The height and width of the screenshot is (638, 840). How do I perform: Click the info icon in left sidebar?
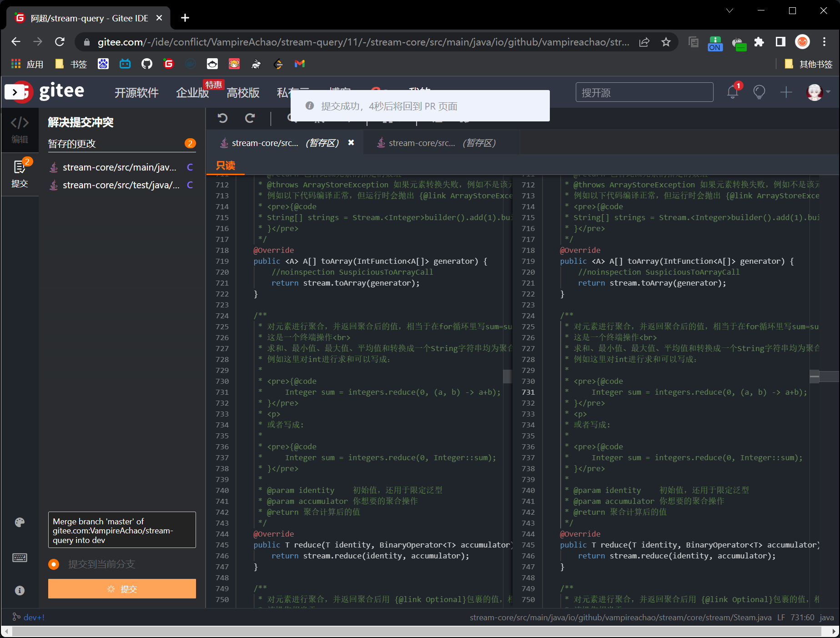20,590
